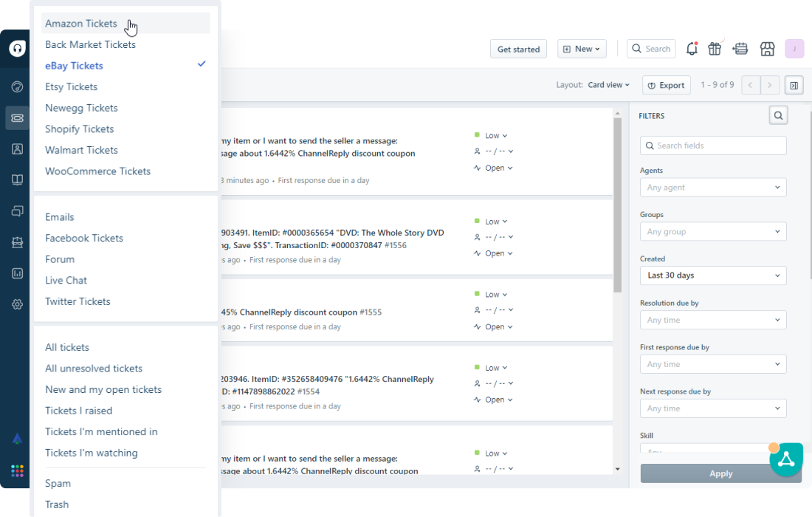Screen dimensions: 812x517
Task: Open agent assignment dropdown on ticket #1554
Action: (x=494, y=383)
